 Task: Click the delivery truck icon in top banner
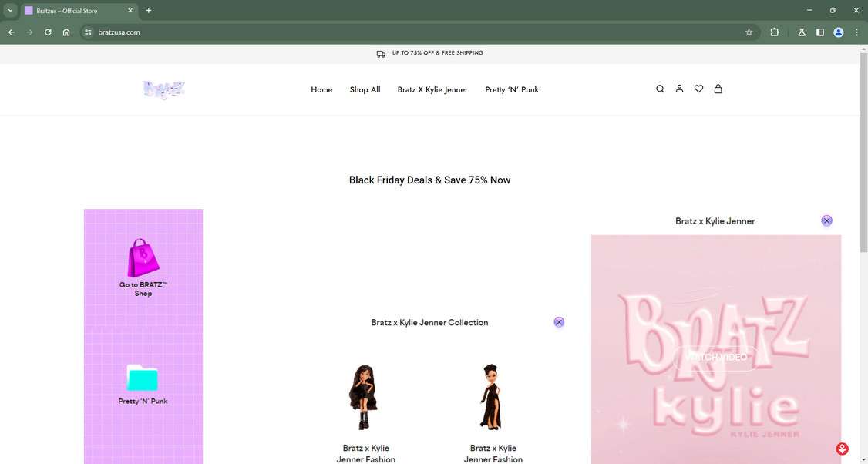[x=381, y=54]
